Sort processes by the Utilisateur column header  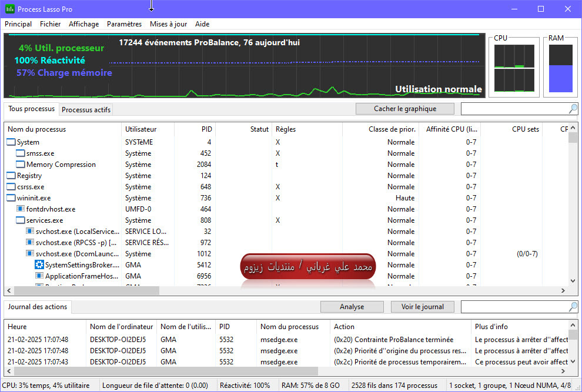pos(148,129)
